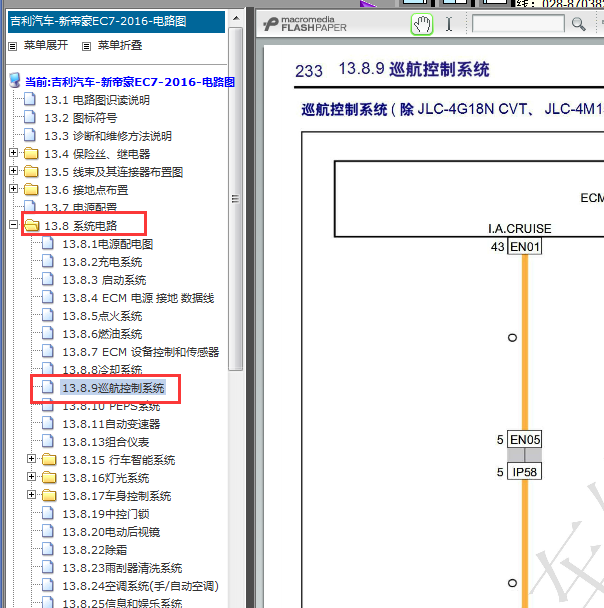Image resolution: width=604 pixels, height=608 pixels.
Task: Click the tree panel scrollbar up arrow
Action: click(235, 18)
